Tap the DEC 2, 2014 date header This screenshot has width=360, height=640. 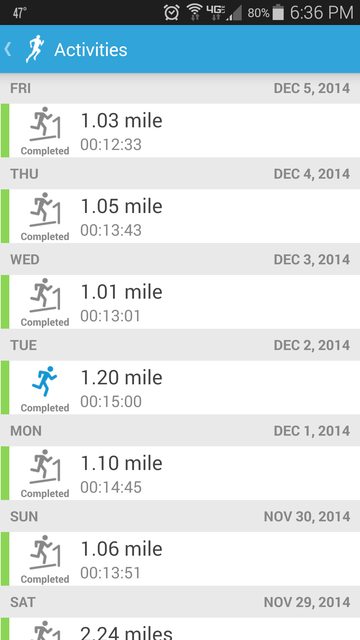(312, 345)
